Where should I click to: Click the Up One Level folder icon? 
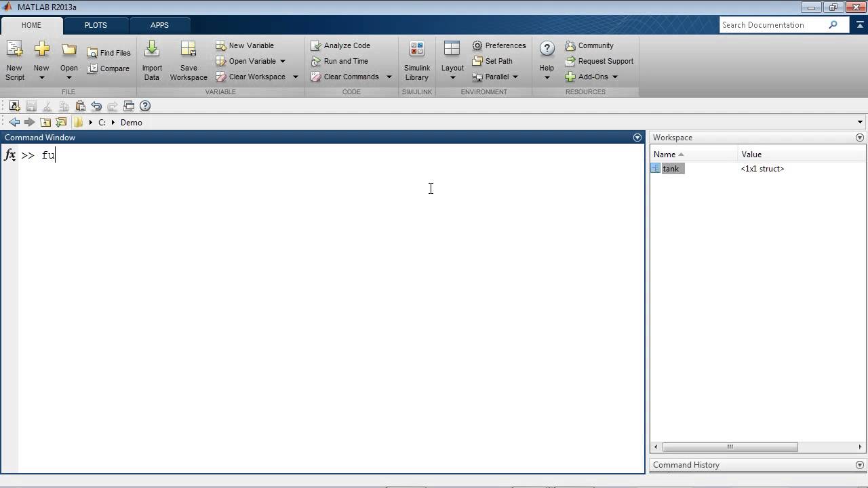pos(45,123)
